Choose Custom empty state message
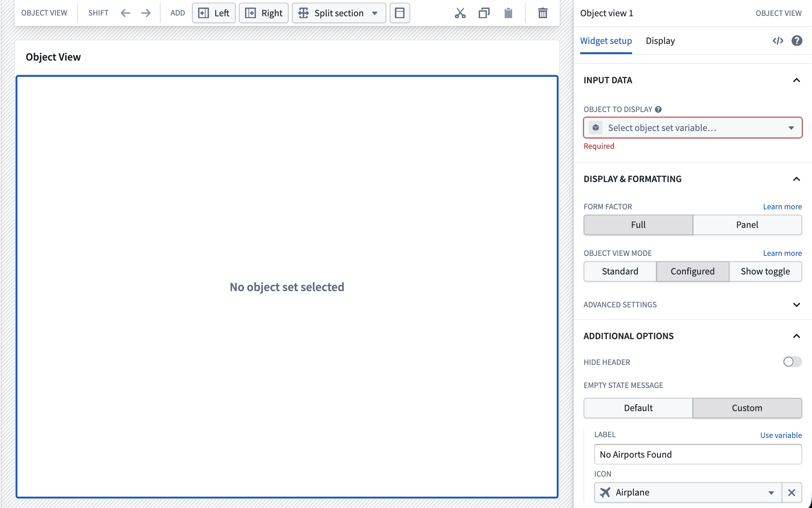Viewport: 812px width, 508px height. [747, 408]
